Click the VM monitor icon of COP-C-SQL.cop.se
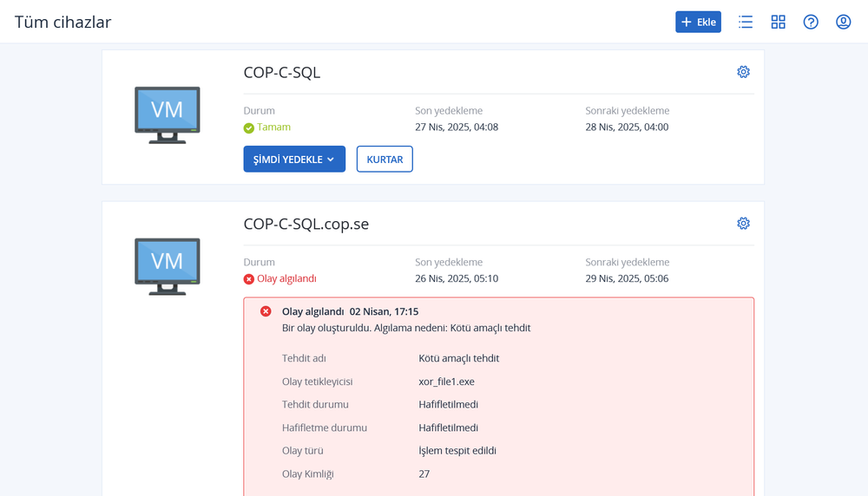The height and width of the screenshot is (496, 868). 168,266
